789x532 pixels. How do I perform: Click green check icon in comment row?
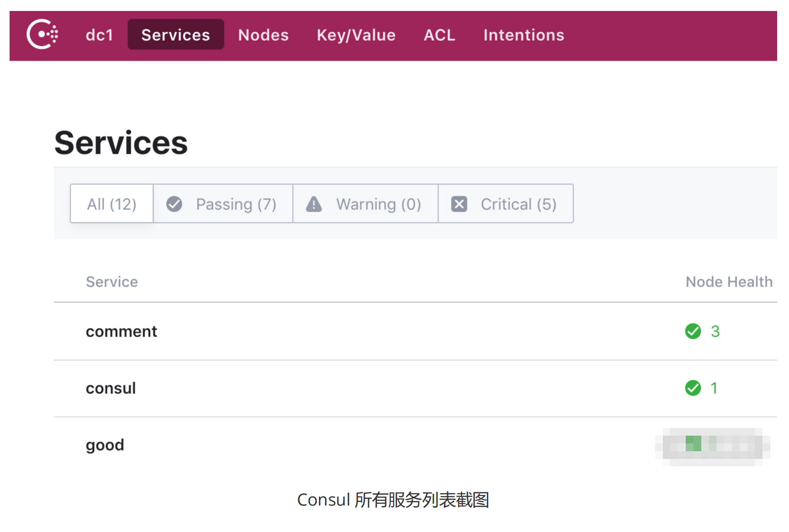point(693,331)
